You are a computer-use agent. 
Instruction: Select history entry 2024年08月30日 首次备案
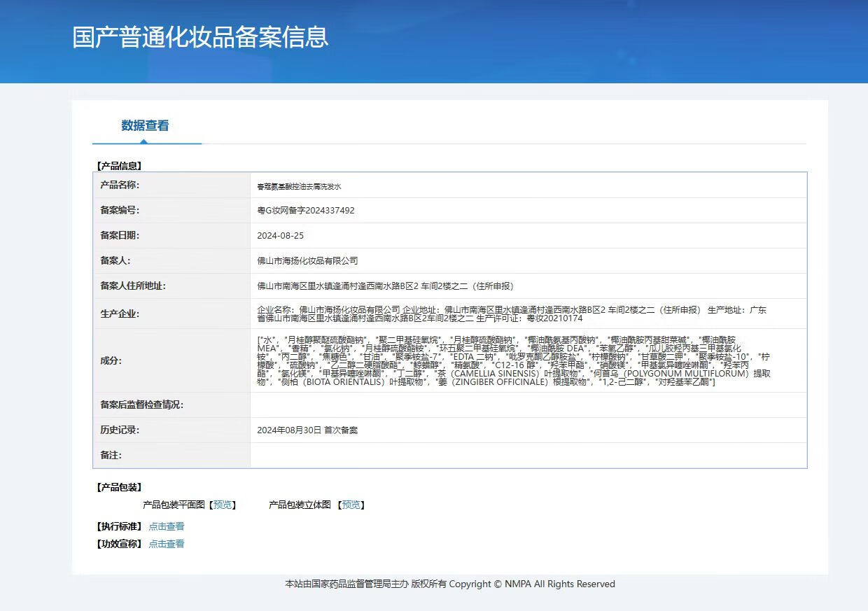pyautogui.click(x=308, y=430)
